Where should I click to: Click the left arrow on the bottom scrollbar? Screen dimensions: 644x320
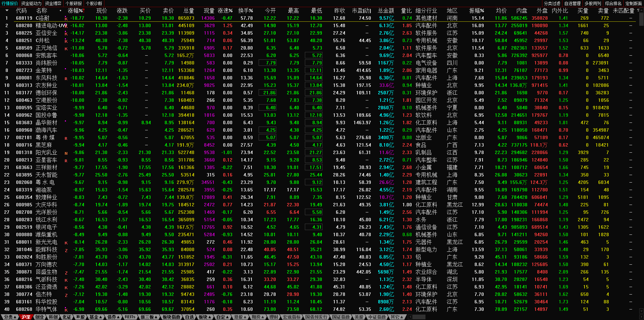tap(410, 317)
